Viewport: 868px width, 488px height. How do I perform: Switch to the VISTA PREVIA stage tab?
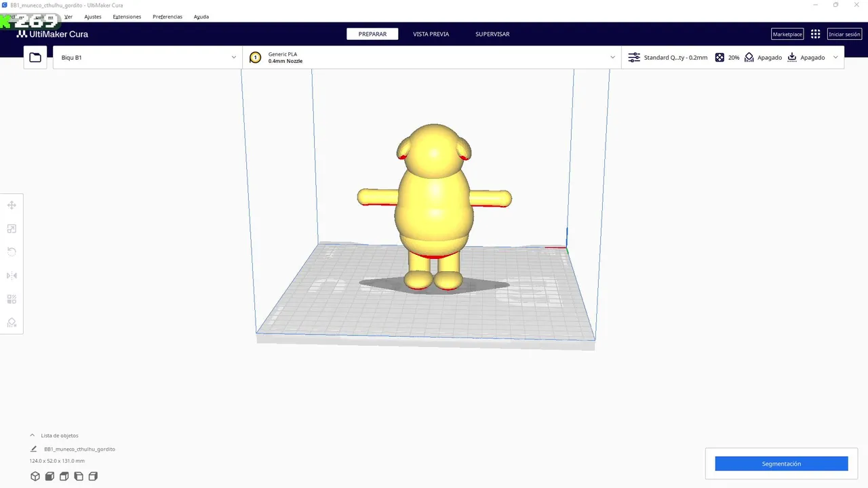pyautogui.click(x=431, y=34)
